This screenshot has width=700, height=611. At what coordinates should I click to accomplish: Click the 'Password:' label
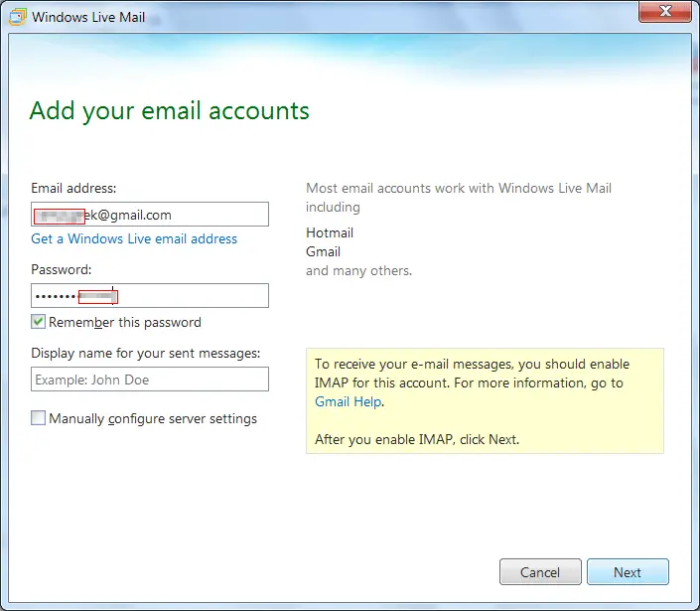point(62,270)
